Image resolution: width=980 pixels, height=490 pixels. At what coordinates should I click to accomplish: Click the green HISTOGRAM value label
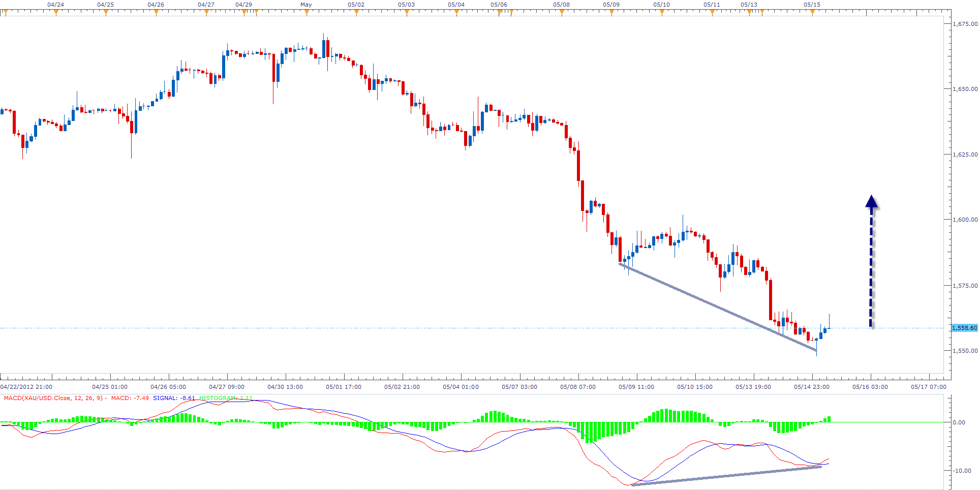point(226,398)
